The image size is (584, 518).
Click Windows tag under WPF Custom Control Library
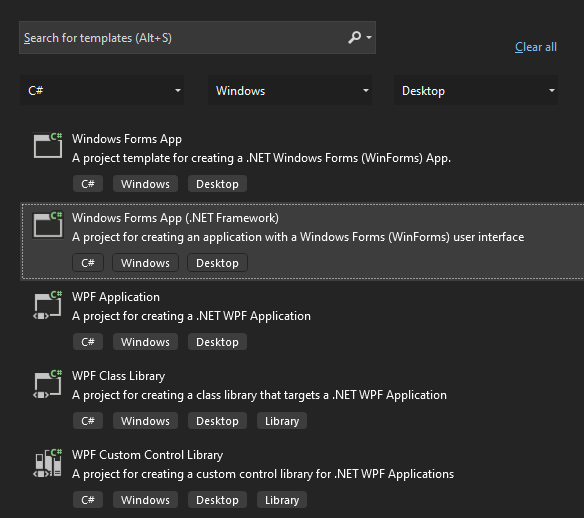coord(145,500)
